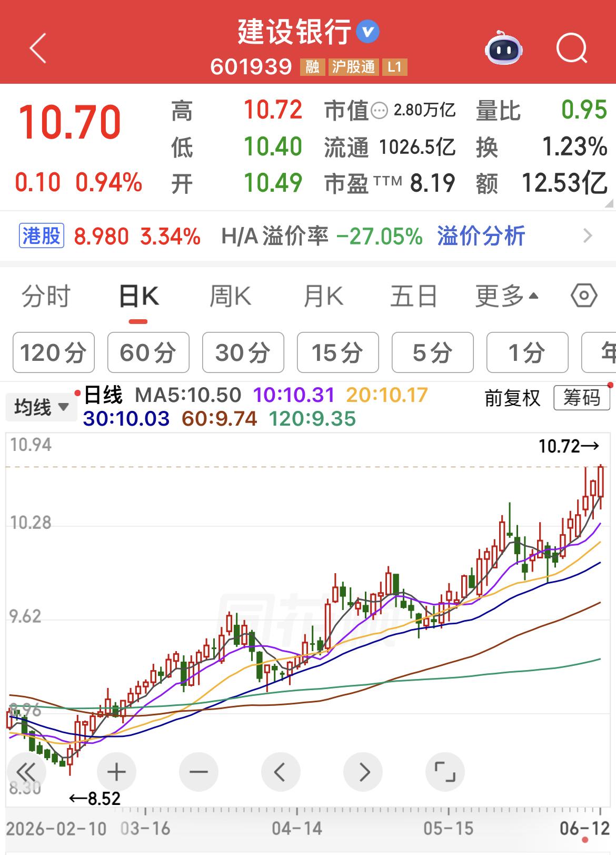Tap float value 1026.5亿
The image size is (616, 855).
(x=417, y=147)
